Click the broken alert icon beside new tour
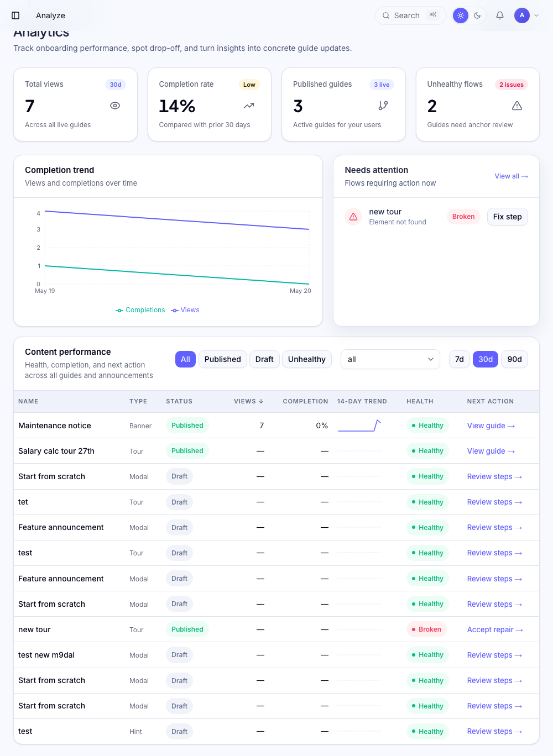553x756 pixels. pyautogui.click(x=353, y=217)
